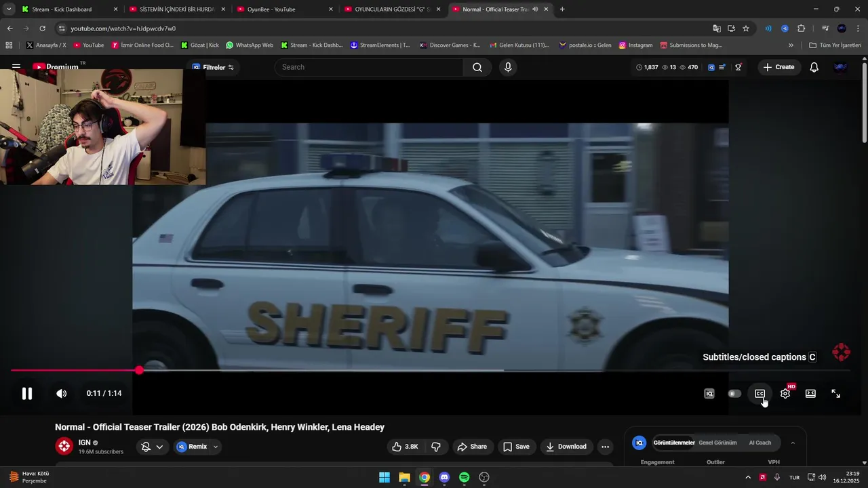
Task: Click the eye stat 470
Action: (689, 67)
